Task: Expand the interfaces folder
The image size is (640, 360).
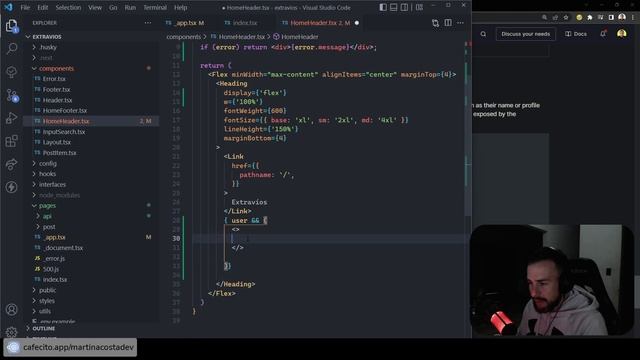Action: [x=52, y=184]
